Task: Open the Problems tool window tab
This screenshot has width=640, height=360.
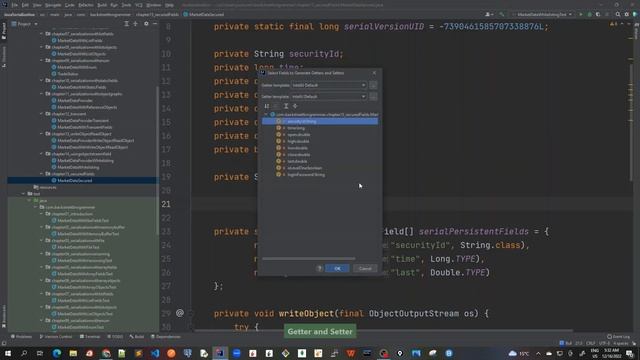Action: (21, 337)
